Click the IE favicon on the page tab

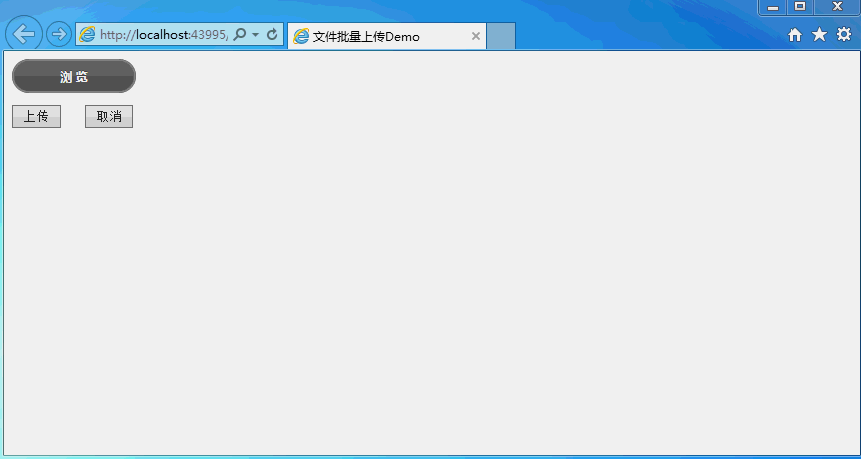click(x=301, y=37)
